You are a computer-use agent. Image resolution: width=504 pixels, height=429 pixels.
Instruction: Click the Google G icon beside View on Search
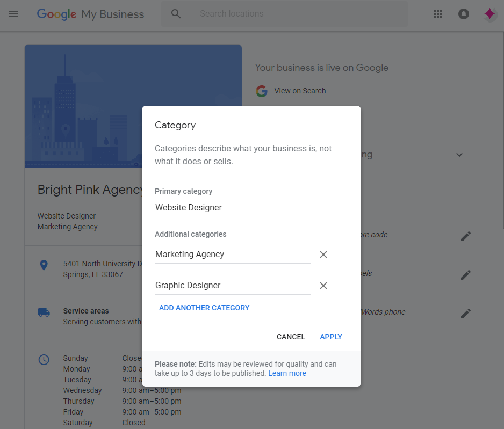click(262, 91)
